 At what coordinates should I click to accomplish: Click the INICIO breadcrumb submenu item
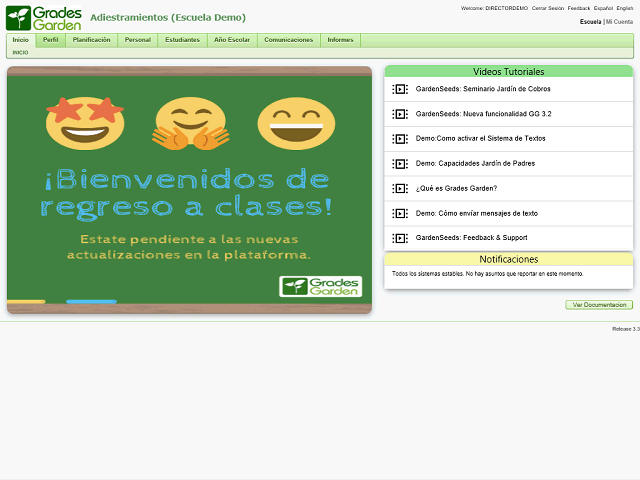[20, 53]
